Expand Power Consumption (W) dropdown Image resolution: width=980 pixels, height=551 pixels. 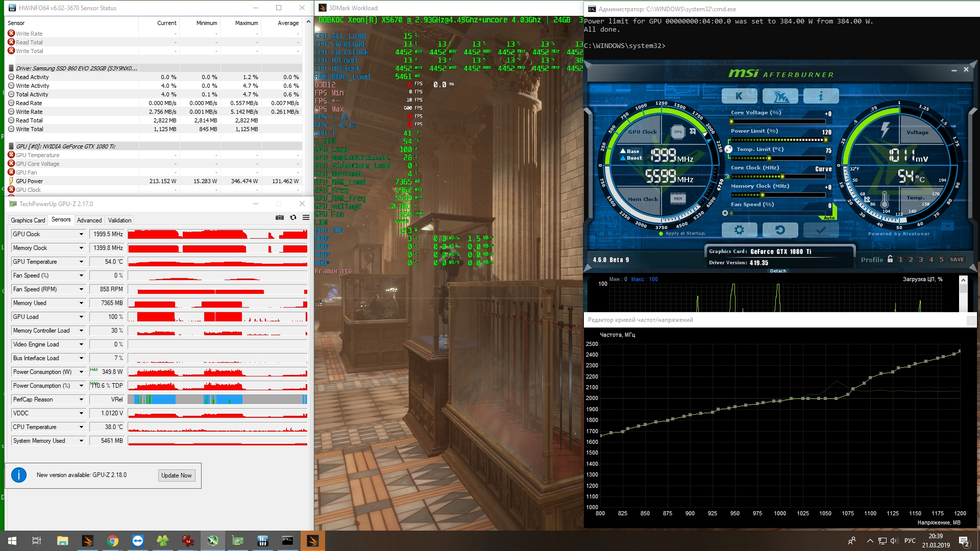click(x=81, y=372)
